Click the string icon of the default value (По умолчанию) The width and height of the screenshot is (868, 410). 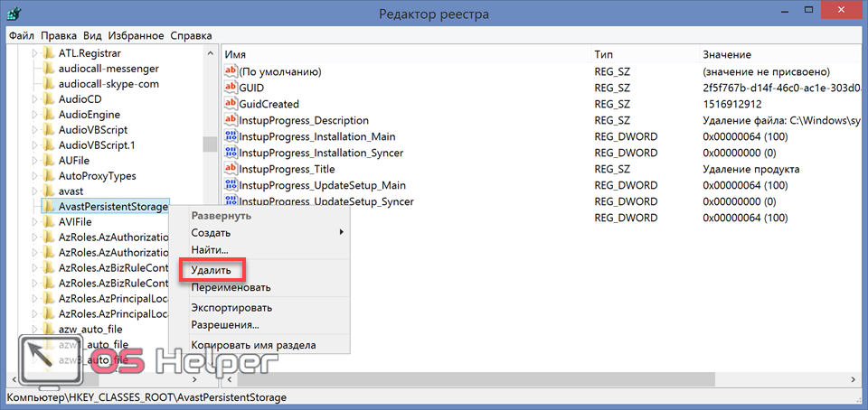pos(231,71)
